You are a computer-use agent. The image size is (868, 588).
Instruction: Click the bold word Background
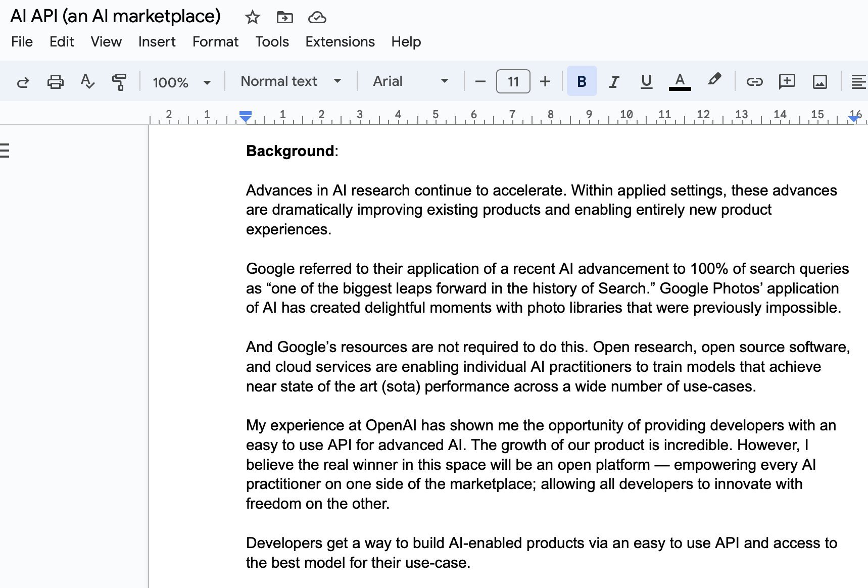[x=290, y=151]
